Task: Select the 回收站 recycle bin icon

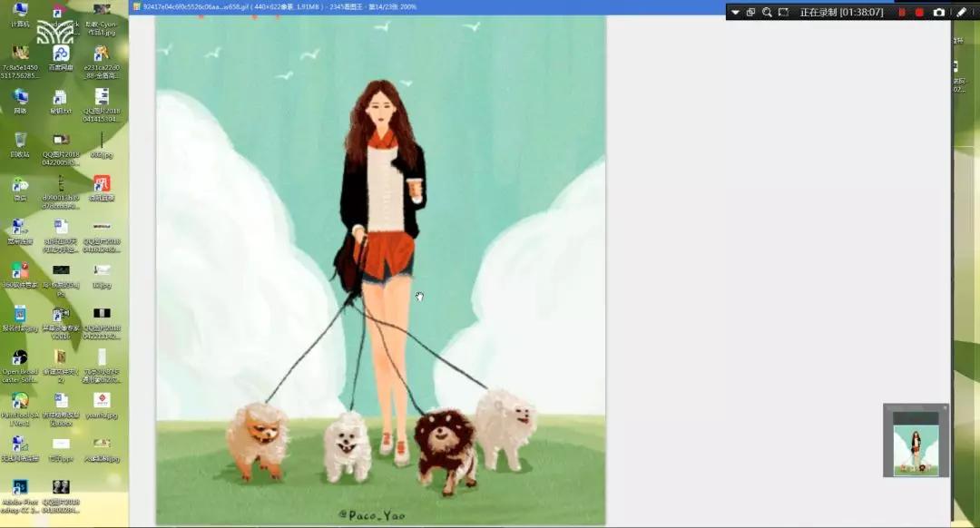Action: click(x=20, y=145)
